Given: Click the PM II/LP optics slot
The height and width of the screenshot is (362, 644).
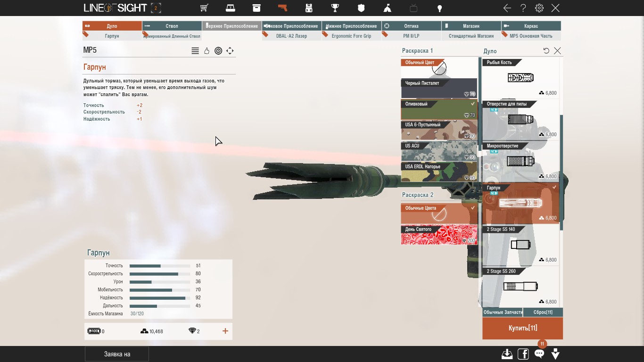Looking at the screenshot, I should (412, 36).
